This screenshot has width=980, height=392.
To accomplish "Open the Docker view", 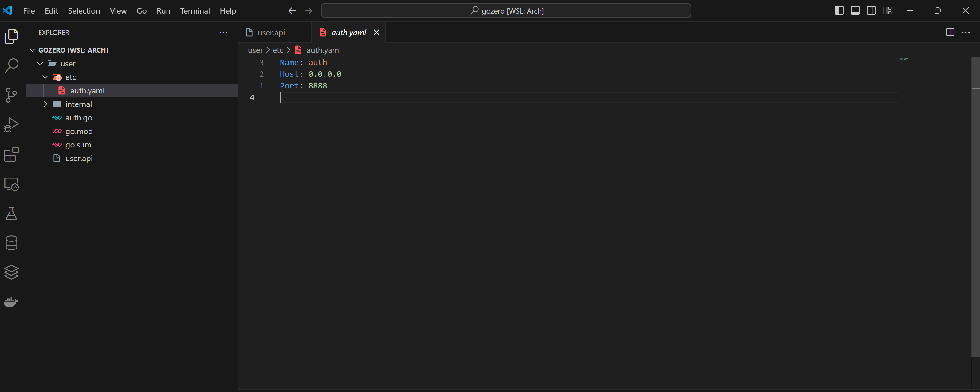I will 11,302.
